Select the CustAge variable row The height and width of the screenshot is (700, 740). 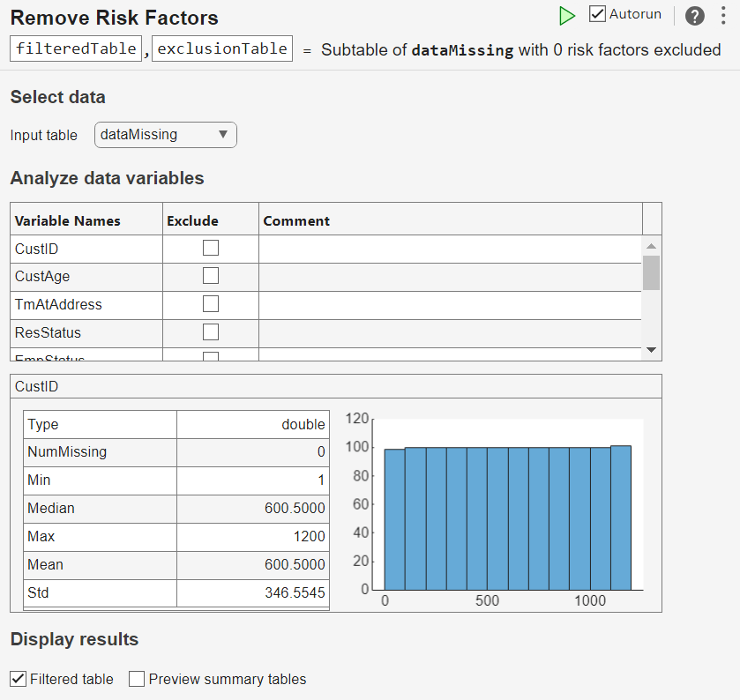coord(42,276)
